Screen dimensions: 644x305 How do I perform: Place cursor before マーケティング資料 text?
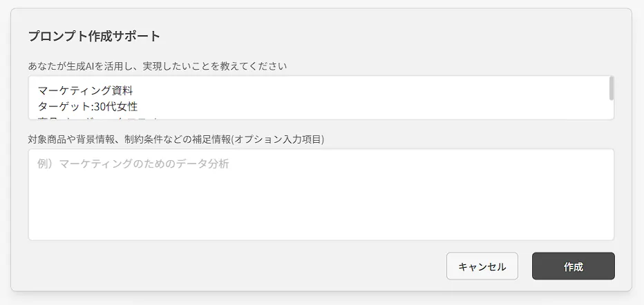[x=38, y=90]
